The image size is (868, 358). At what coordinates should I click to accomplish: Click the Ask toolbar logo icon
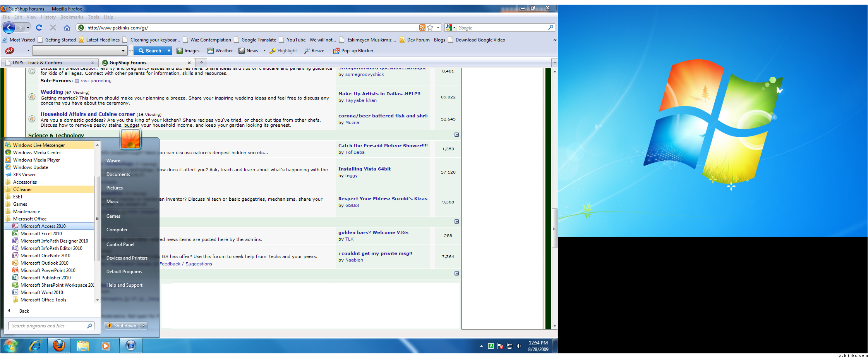coord(10,51)
